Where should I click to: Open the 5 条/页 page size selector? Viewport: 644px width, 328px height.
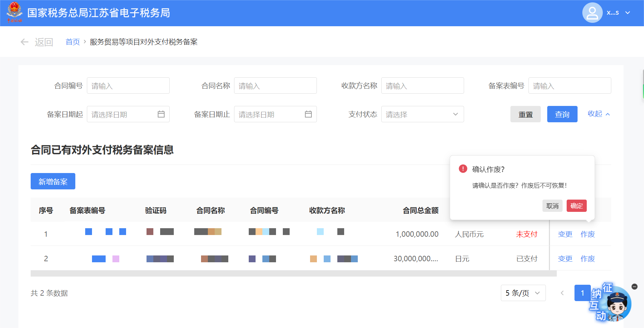[523, 293]
